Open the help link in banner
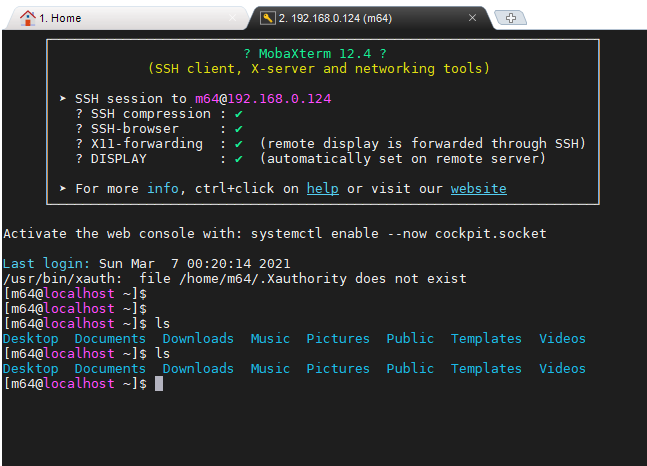 click(323, 189)
